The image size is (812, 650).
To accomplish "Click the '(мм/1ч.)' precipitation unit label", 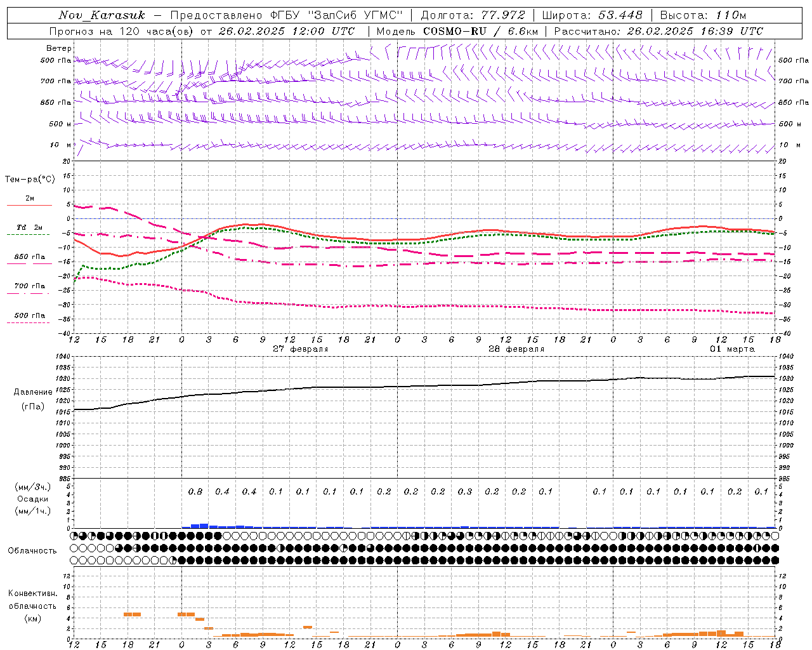I will pos(33,511).
